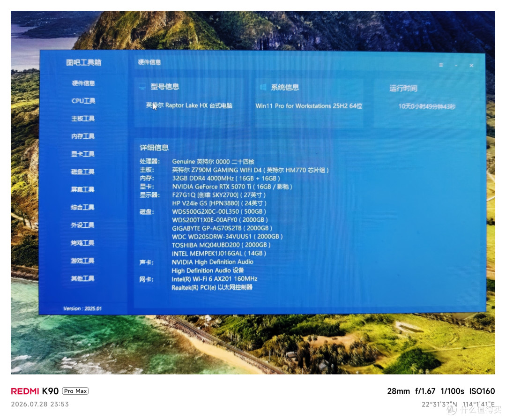Click the F27G1Q 创维 SKY2700 monitor line

coord(219,195)
